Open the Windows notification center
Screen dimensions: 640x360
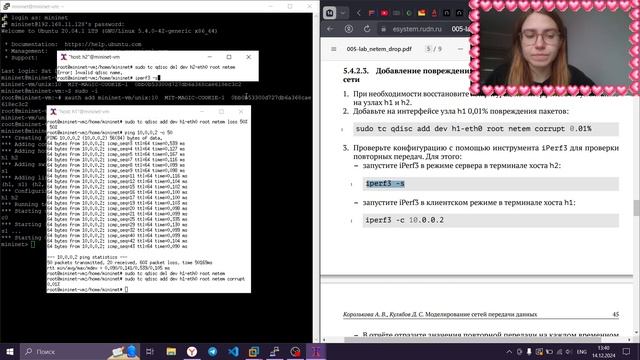627,351
